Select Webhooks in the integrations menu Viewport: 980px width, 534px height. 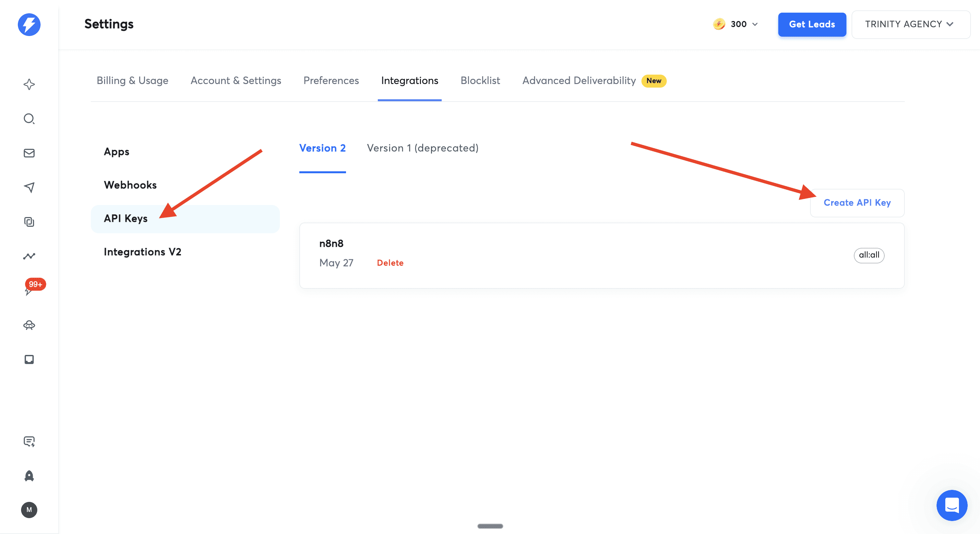pyautogui.click(x=130, y=185)
